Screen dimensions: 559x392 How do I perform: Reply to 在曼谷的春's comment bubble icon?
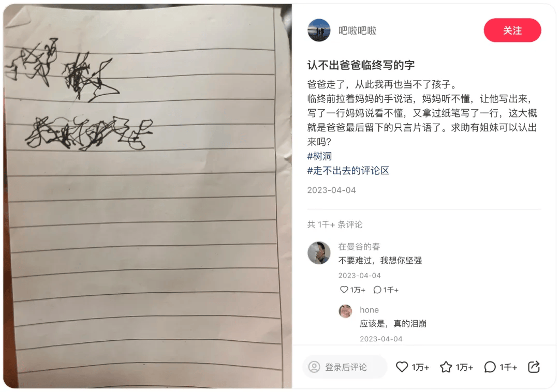click(377, 290)
